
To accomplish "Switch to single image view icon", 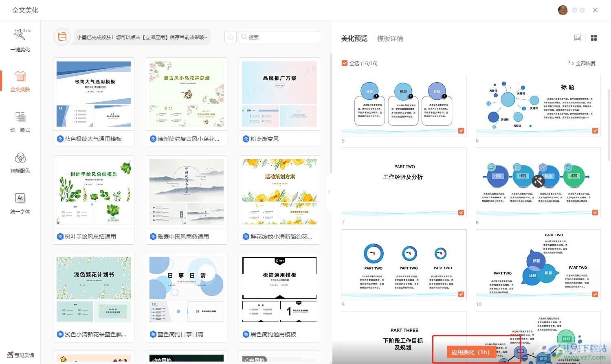I will 578,38.
